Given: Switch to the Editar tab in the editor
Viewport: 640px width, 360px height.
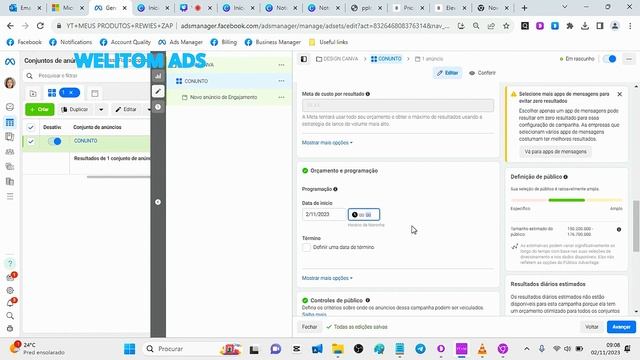Looking at the screenshot, I should 447,73.
